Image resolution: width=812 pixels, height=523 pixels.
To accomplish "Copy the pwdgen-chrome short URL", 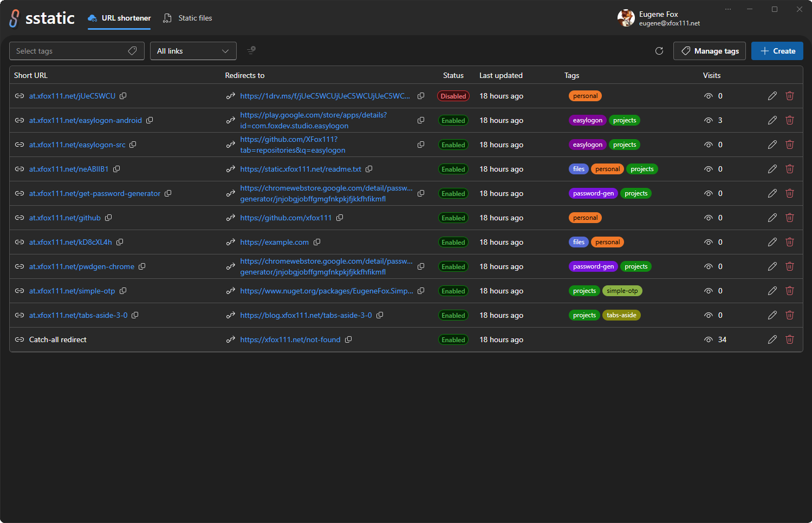I will click(142, 266).
